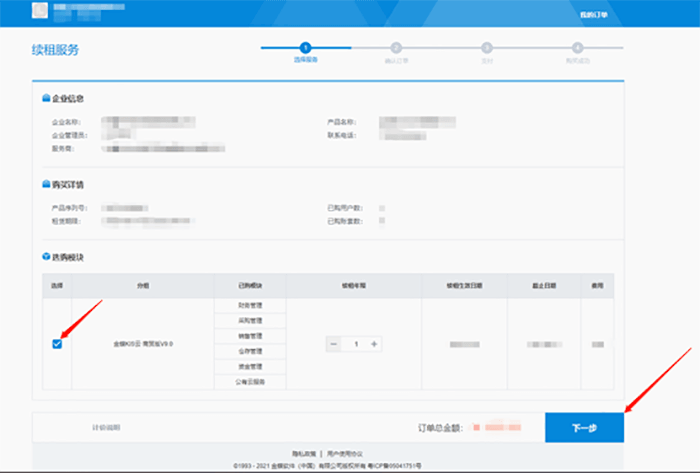Open the 隐私政策 footer link
700x473 pixels.
click(304, 454)
